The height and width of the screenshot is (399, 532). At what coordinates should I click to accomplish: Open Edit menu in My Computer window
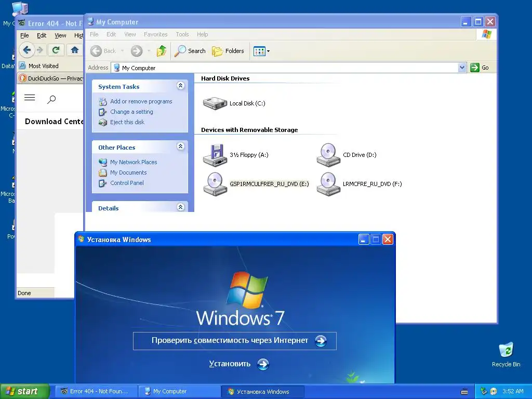pos(111,34)
